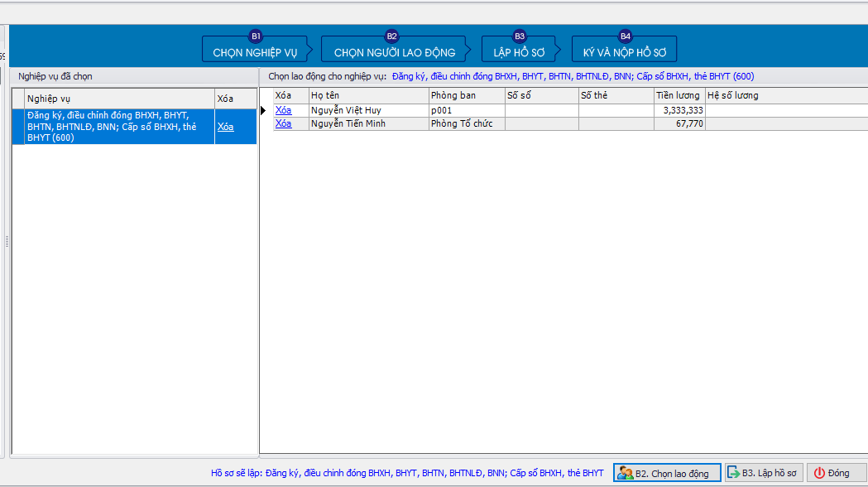Remove Nguyễn Việt Huy with Xóa link
This screenshot has height=487, width=868.
coord(283,110)
